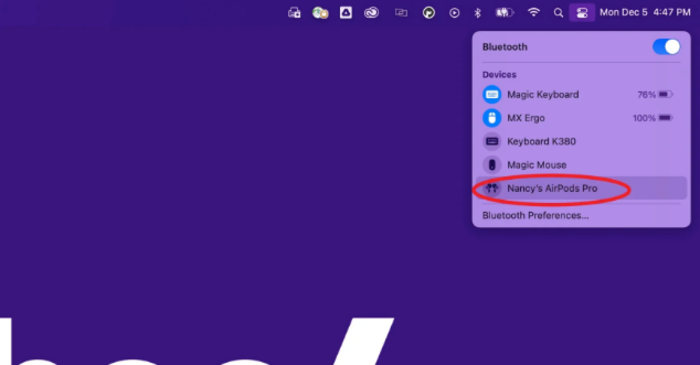Open the Creative Cloud menu bar icon
Image resolution: width=700 pixels, height=365 pixels.
tap(371, 13)
